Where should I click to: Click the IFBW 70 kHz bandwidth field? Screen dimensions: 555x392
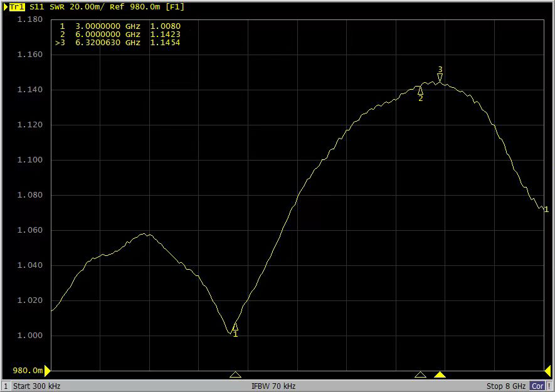pos(273,386)
